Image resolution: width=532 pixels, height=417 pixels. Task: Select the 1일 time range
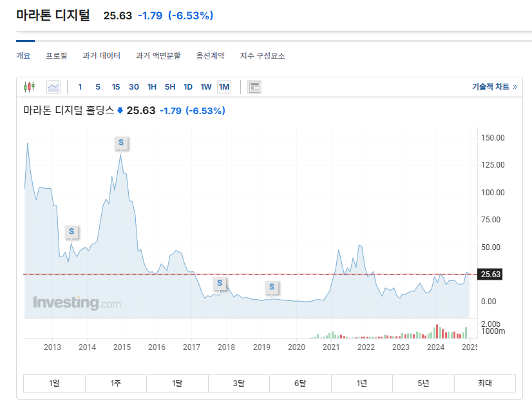(x=54, y=383)
